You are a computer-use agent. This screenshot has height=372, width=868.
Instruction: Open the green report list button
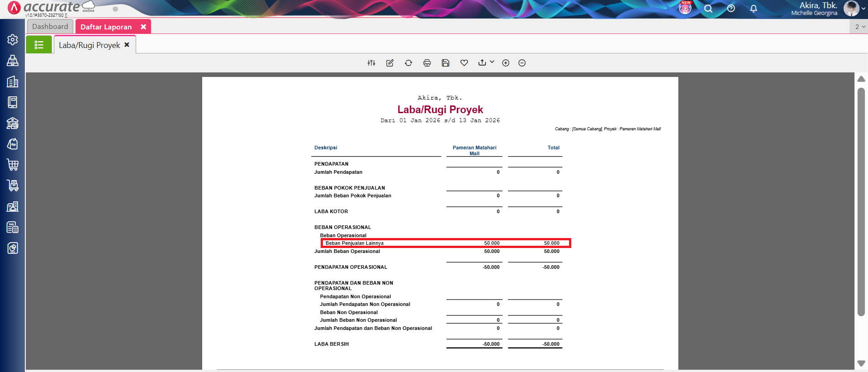pos(39,45)
